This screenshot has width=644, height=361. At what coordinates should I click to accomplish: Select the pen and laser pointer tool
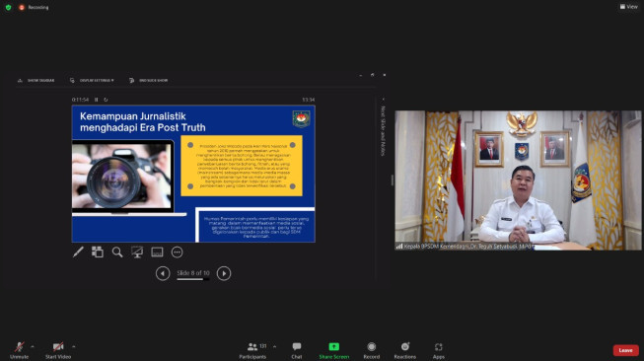click(78, 253)
